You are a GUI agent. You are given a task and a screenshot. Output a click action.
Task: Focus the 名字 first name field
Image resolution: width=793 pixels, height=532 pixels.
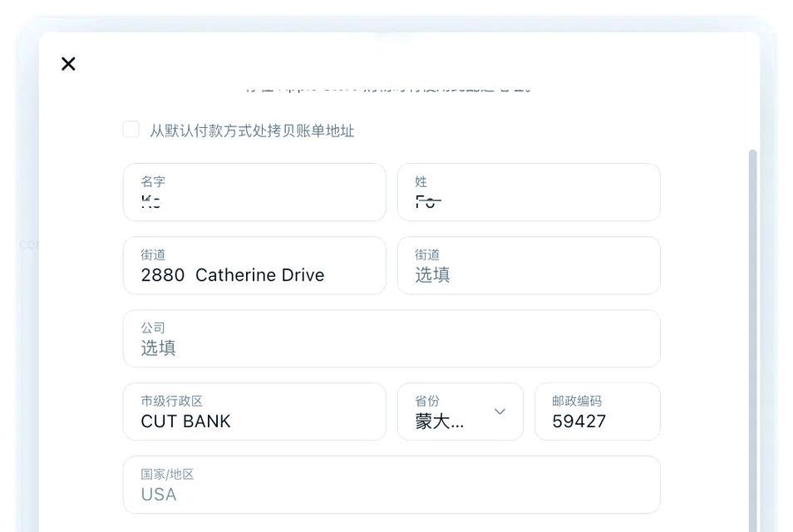[x=254, y=192]
